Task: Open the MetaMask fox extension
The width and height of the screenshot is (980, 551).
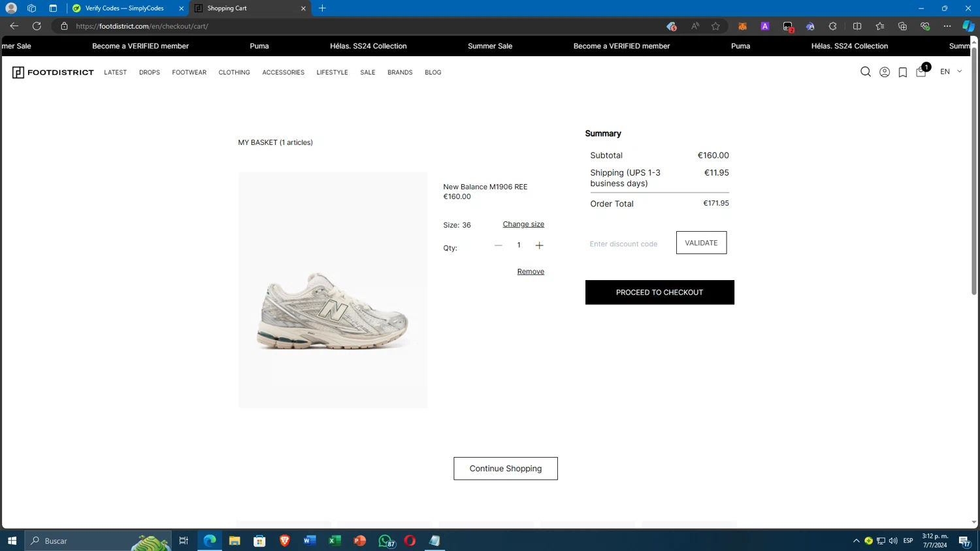Action: click(x=742, y=26)
